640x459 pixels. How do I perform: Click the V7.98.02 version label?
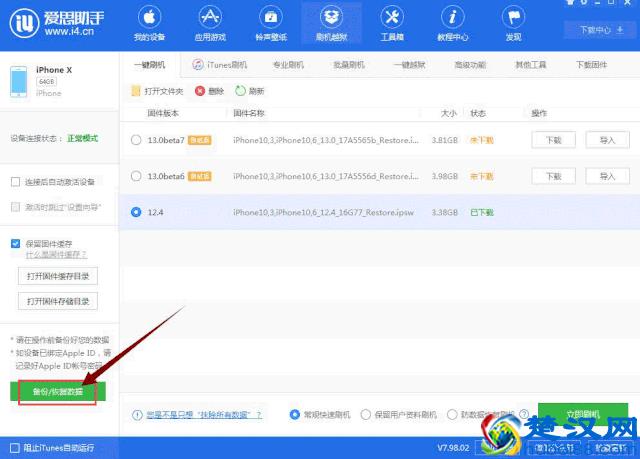click(x=453, y=448)
